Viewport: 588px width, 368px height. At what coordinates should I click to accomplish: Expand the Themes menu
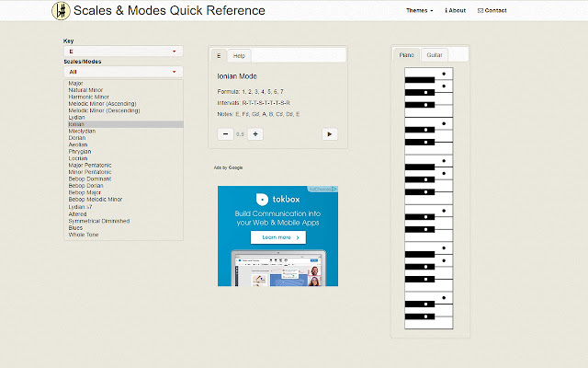click(420, 10)
